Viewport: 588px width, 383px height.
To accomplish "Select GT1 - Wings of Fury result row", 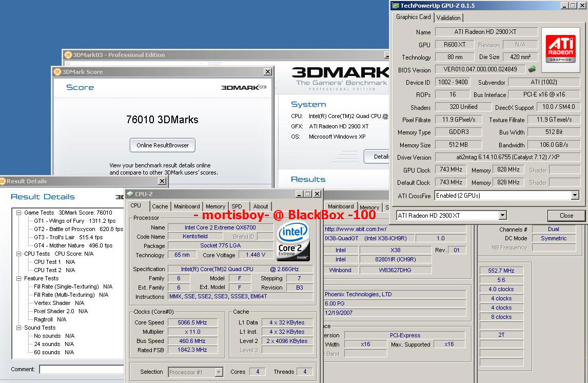I will tap(74, 221).
